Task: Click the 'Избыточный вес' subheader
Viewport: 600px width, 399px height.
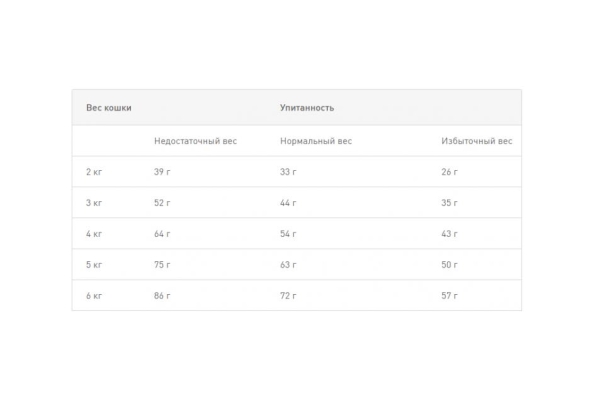Action: [x=477, y=141]
